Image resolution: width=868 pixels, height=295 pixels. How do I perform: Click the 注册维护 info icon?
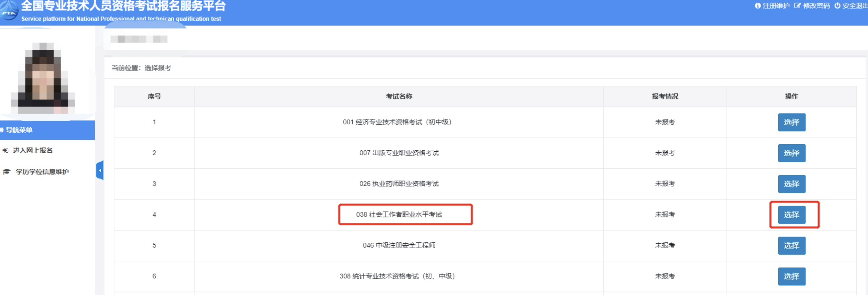click(757, 6)
